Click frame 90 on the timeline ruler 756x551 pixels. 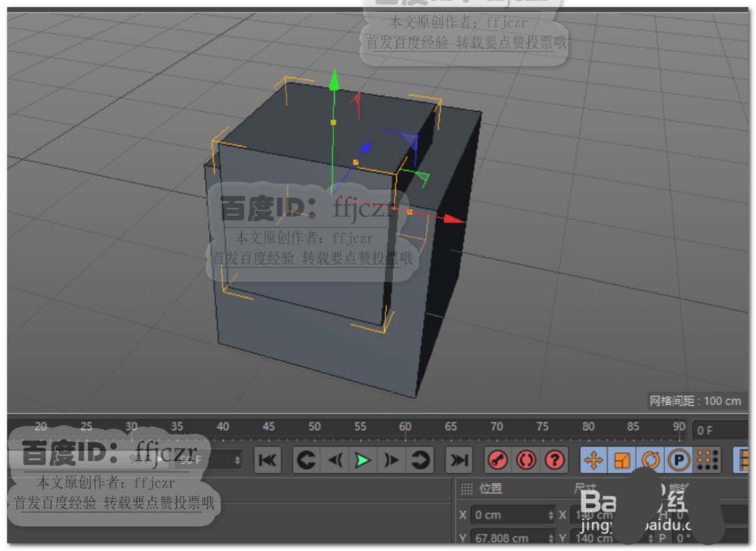point(679,427)
